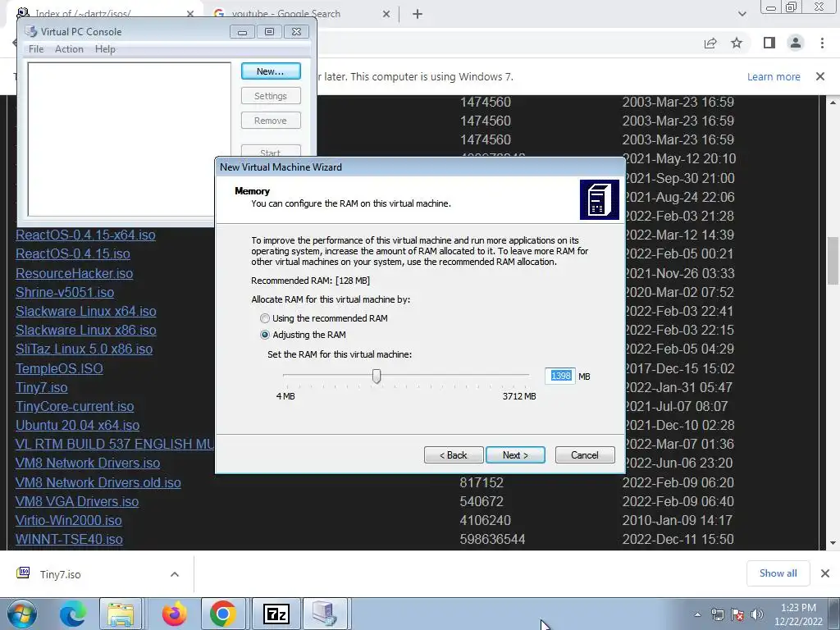Switch to Virtual PC taskbar icon
This screenshot has height=630, width=840.
point(325,614)
